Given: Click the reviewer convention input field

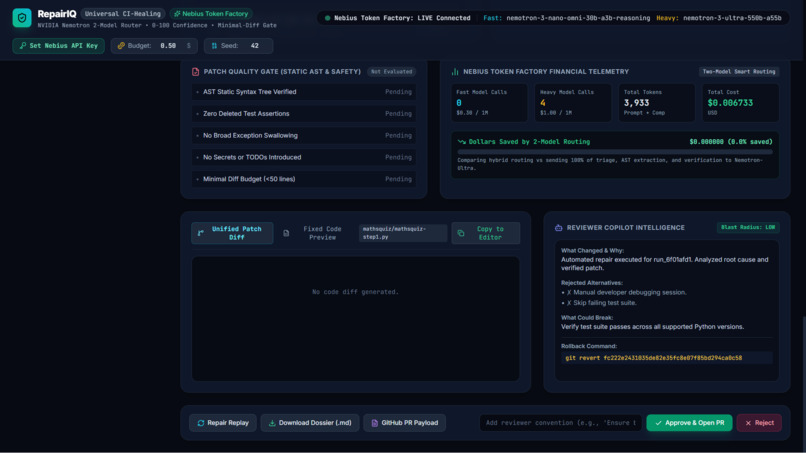Looking at the screenshot, I should (x=561, y=423).
